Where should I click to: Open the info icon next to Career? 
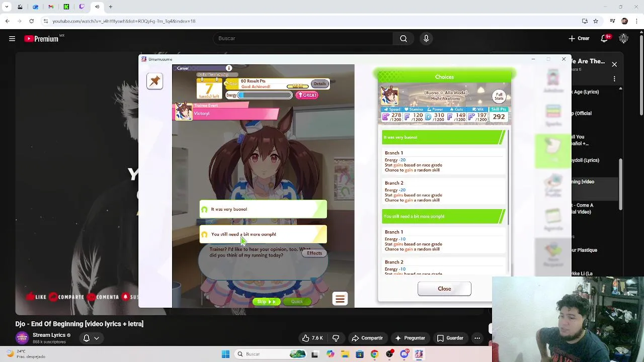pyautogui.click(x=229, y=68)
